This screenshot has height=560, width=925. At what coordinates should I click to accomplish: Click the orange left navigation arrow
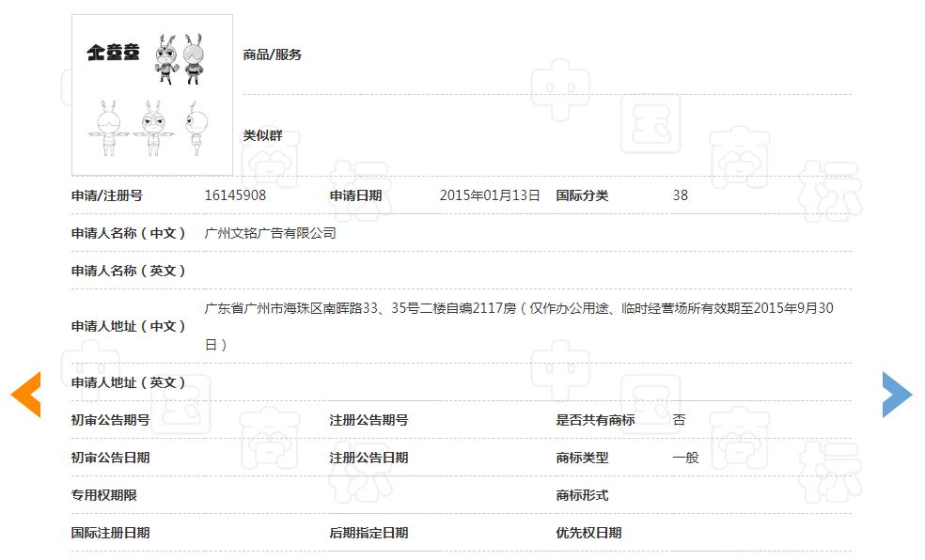click(26, 395)
